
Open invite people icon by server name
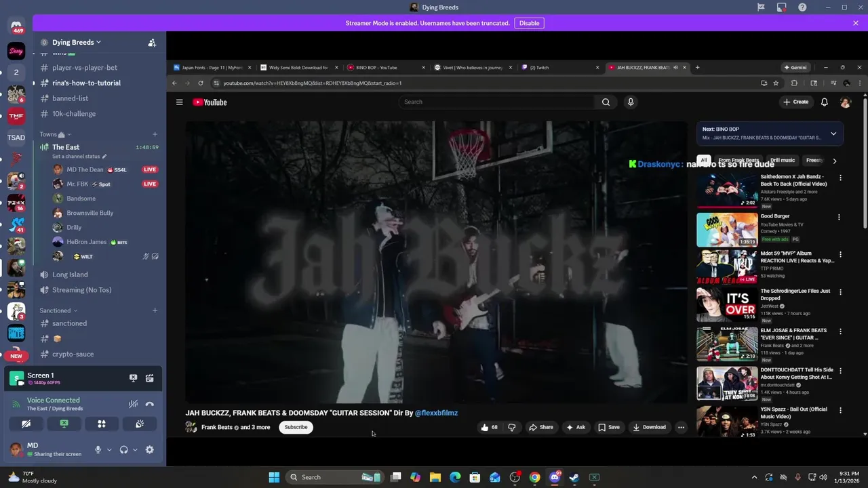(x=152, y=42)
